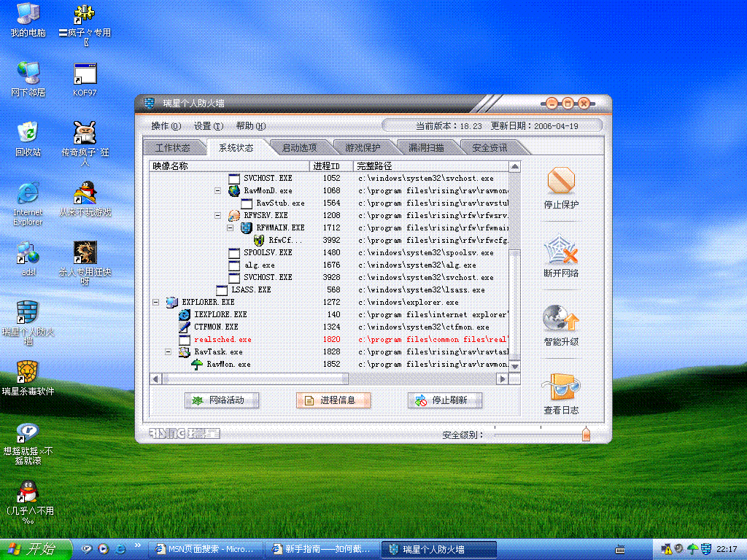The height and width of the screenshot is (560, 747).
Task: Click the 断开网络 disconnect network icon
Action: 561,249
